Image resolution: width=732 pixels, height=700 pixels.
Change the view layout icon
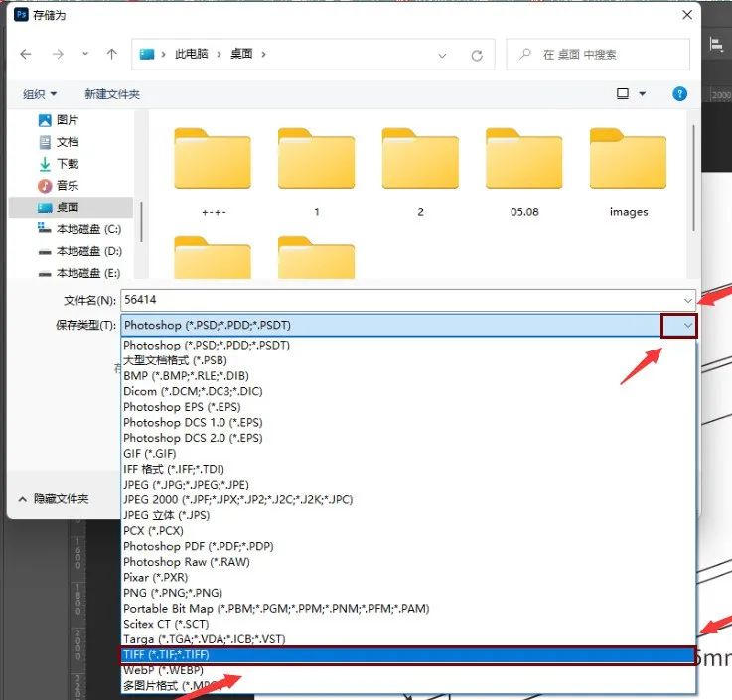pos(623,93)
